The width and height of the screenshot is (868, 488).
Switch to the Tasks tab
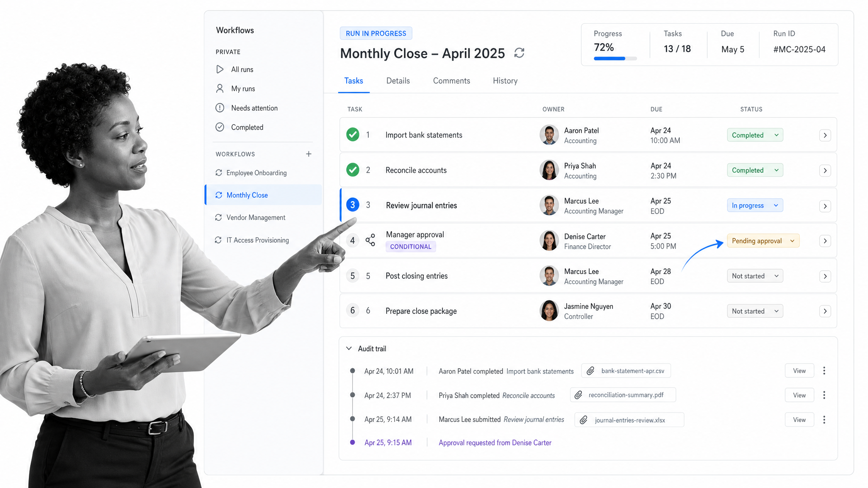353,80
